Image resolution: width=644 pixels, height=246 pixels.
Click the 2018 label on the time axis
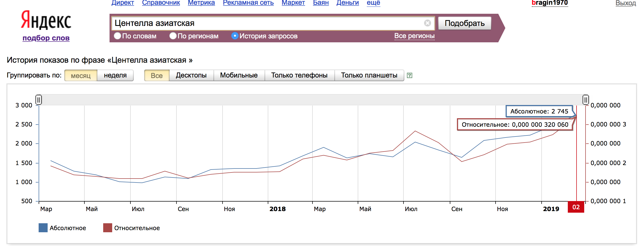(278, 209)
